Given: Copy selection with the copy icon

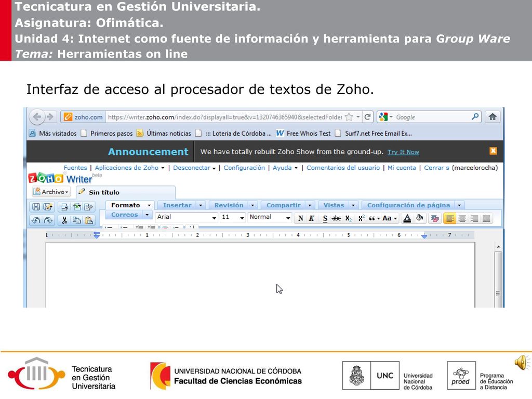Looking at the screenshot, I should tap(77, 220).
